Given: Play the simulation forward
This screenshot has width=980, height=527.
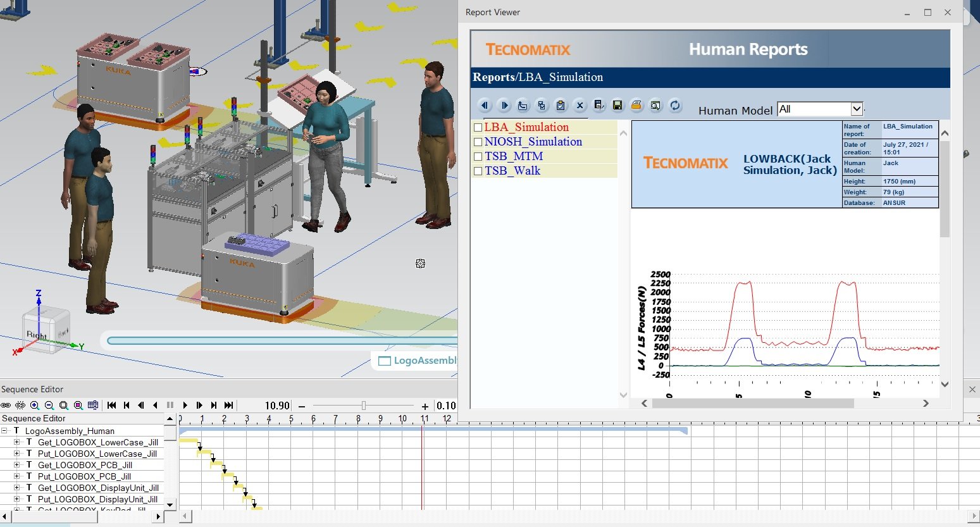Looking at the screenshot, I should (185, 406).
